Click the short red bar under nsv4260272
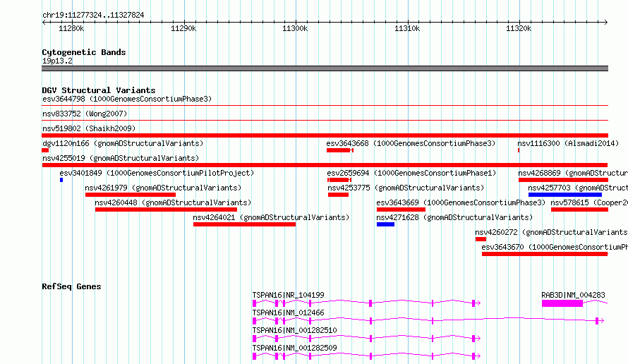 pyautogui.click(x=481, y=239)
